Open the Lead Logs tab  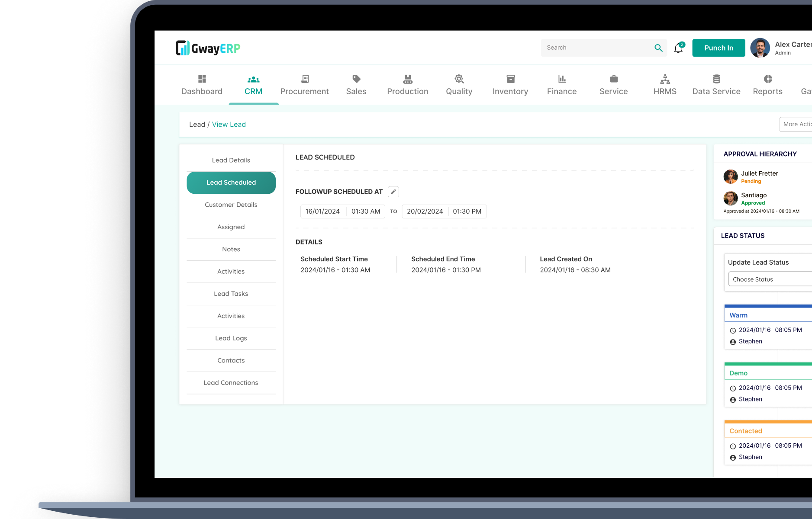coord(231,338)
